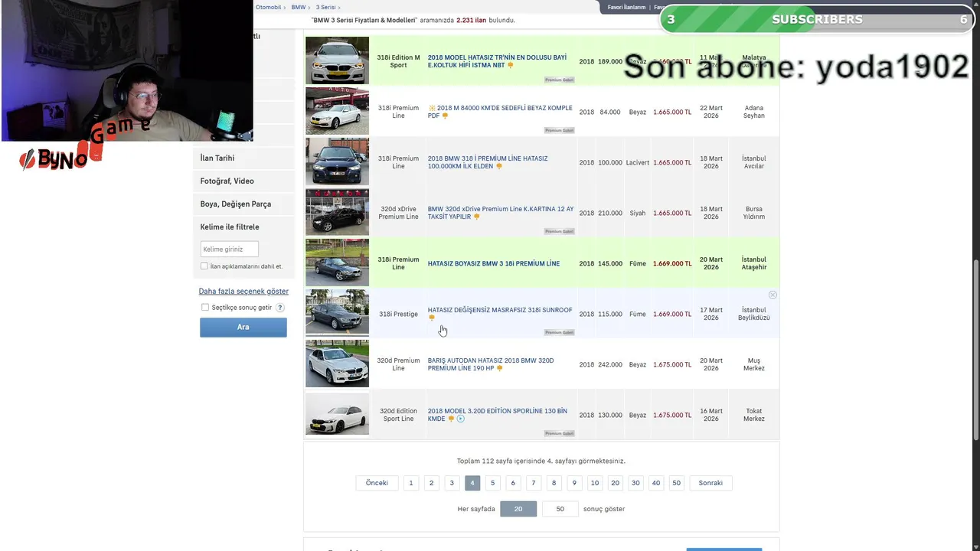The width and height of the screenshot is (980, 551).
Task: Open the 3 Serisi breadcrumb
Action: [325, 7]
